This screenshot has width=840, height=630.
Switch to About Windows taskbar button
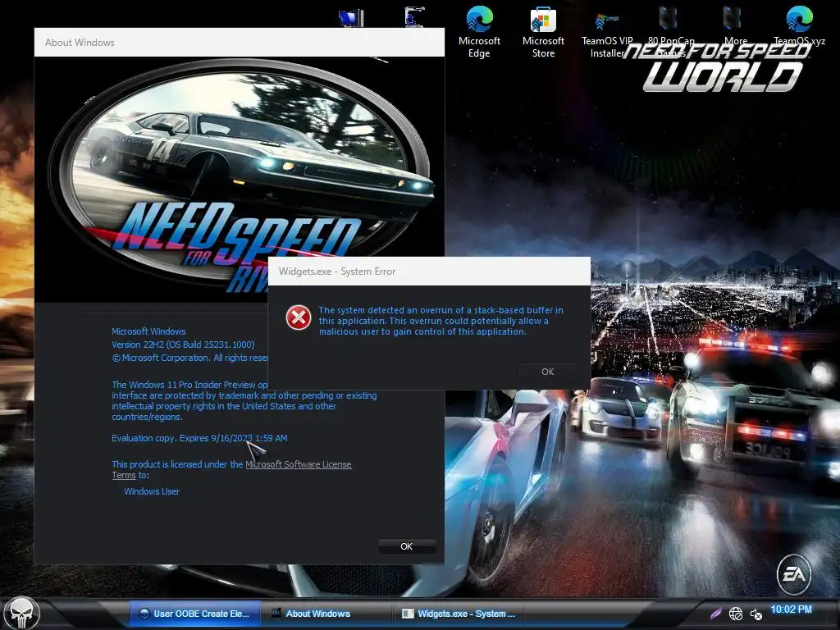pos(326,614)
